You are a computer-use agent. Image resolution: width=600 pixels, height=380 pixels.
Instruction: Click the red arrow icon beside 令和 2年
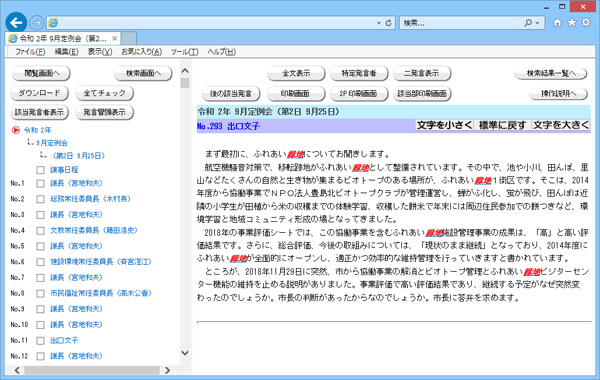point(16,130)
